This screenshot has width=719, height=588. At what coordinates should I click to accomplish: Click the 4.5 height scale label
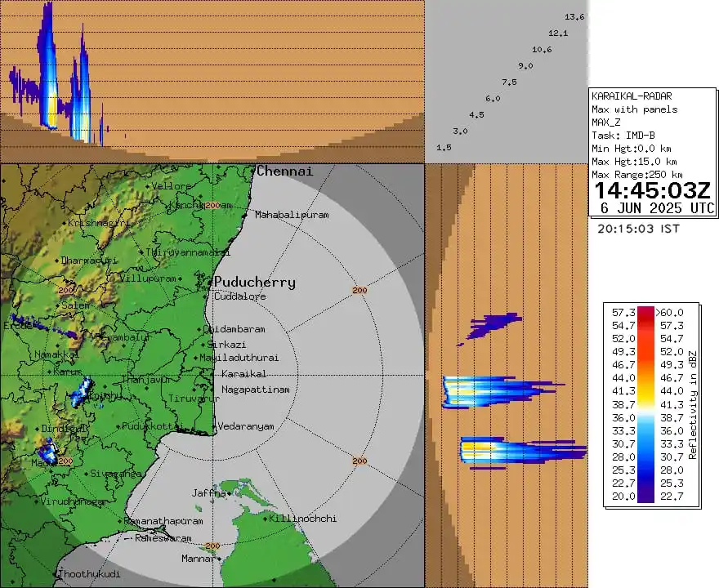[x=476, y=114]
